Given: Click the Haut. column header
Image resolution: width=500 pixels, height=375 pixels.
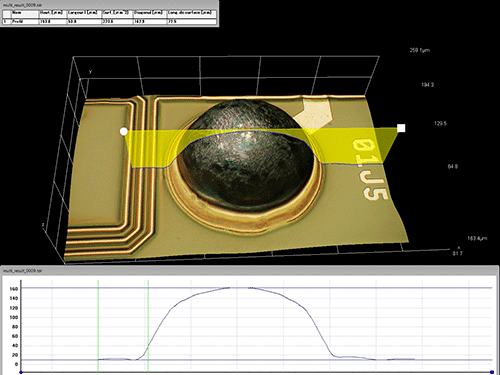Looking at the screenshot, I should pos(53,13).
